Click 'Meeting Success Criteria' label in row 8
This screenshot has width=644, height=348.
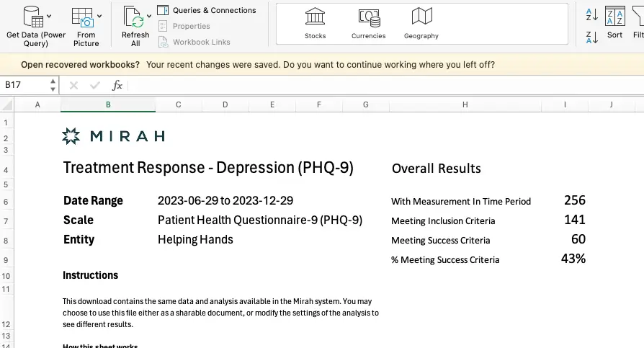point(440,241)
